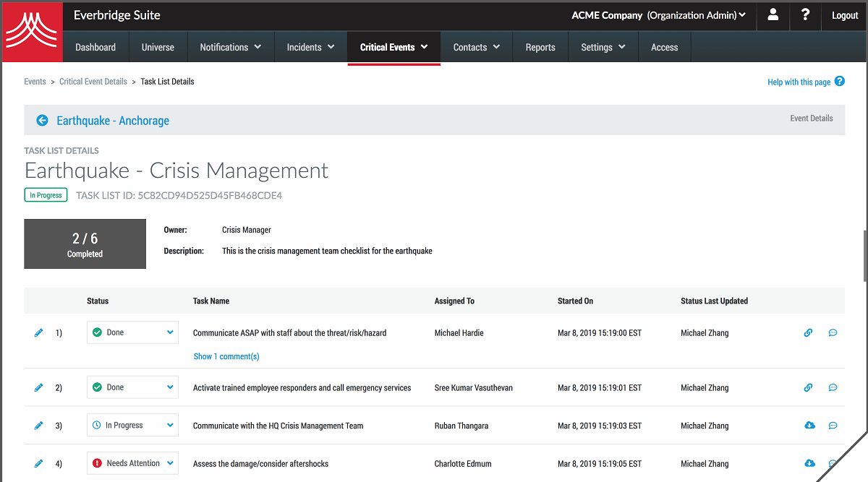Switch to the Dashboard tab
This screenshot has width=868, height=482.
(x=95, y=46)
